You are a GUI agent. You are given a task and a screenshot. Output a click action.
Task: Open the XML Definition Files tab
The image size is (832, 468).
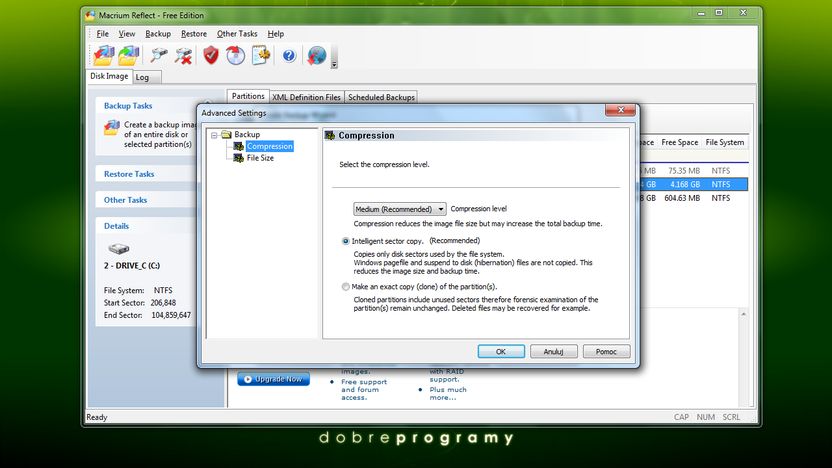pos(306,98)
